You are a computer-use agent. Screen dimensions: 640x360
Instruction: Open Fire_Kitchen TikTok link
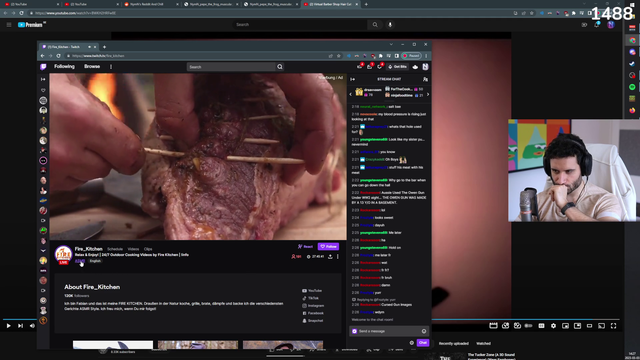(311, 298)
